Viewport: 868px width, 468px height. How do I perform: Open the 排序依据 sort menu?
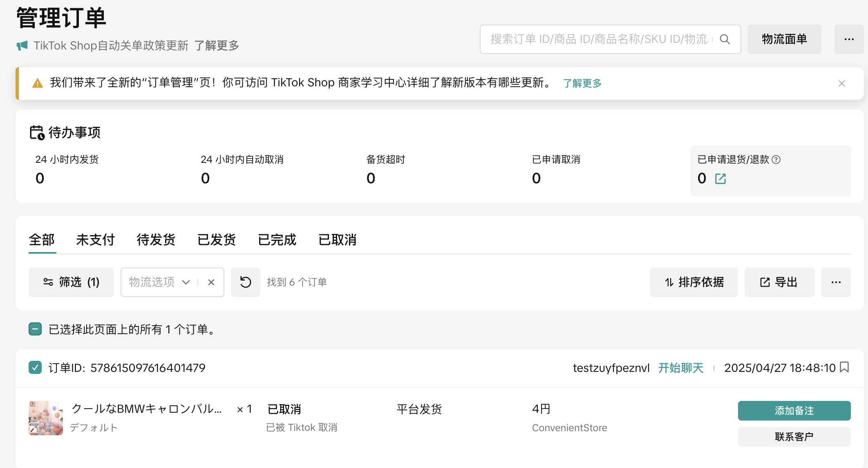click(694, 282)
